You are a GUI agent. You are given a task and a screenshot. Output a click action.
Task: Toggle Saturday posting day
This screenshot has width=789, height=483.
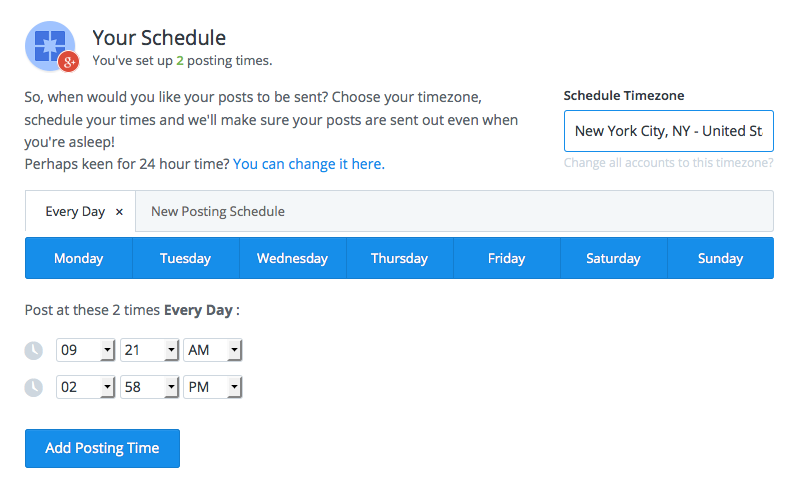pyautogui.click(x=613, y=258)
